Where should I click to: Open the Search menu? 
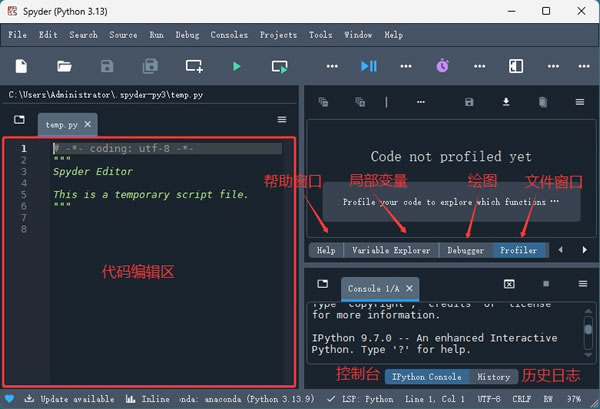click(x=83, y=35)
